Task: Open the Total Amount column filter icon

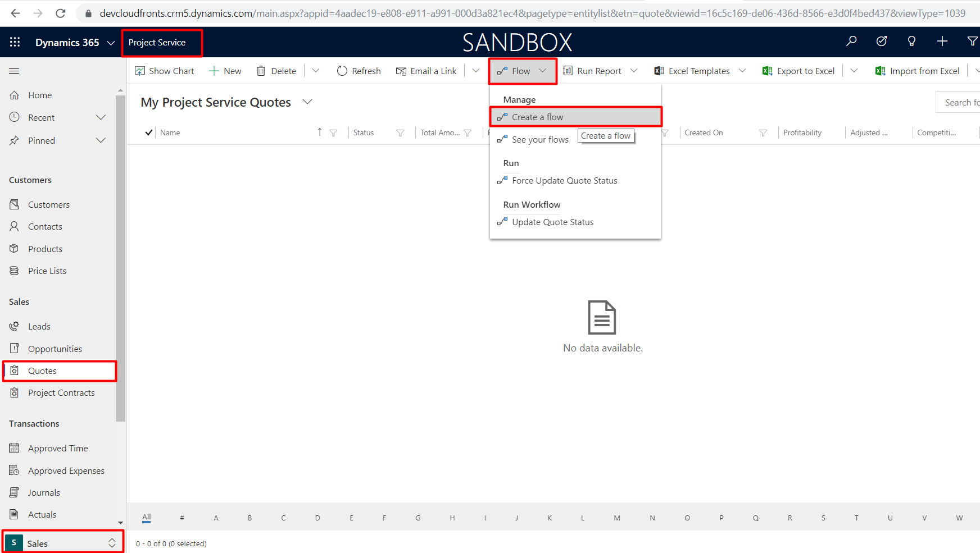Action: [468, 133]
